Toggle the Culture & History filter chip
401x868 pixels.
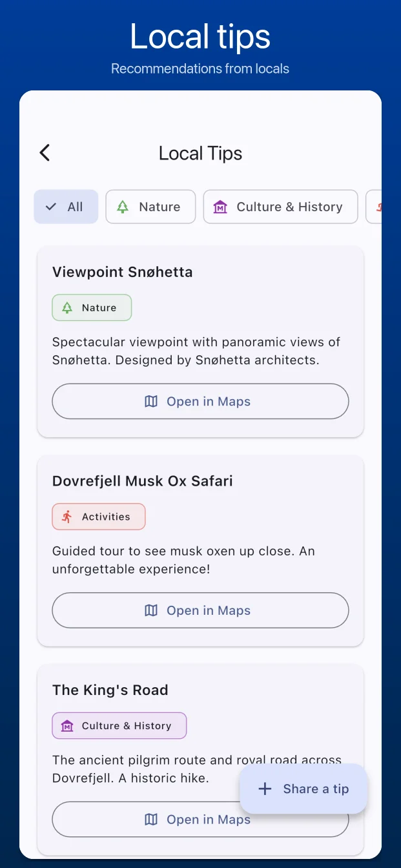coord(280,207)
